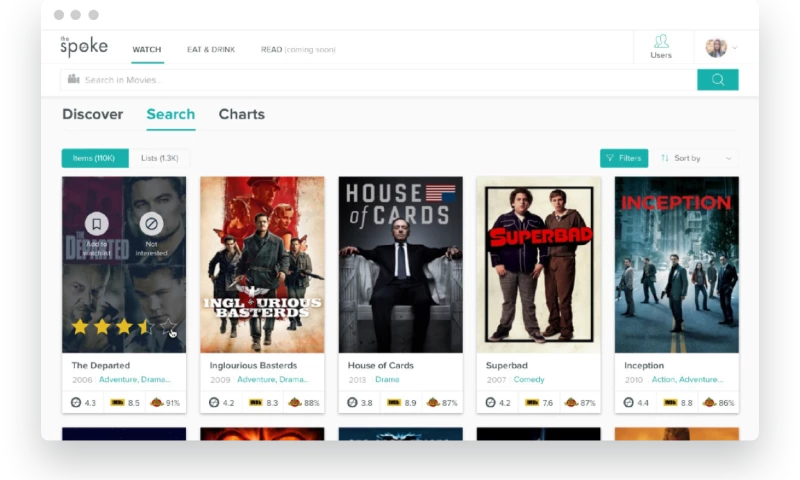This screenshot has width=800, height=480.
Task: Open the Users page icon
Action: [661, 46]
